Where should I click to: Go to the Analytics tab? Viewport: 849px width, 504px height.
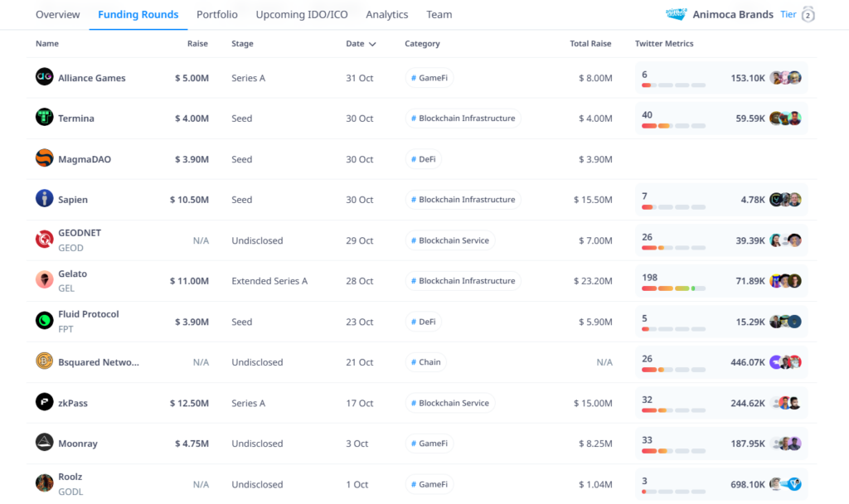tap(386, 15)
